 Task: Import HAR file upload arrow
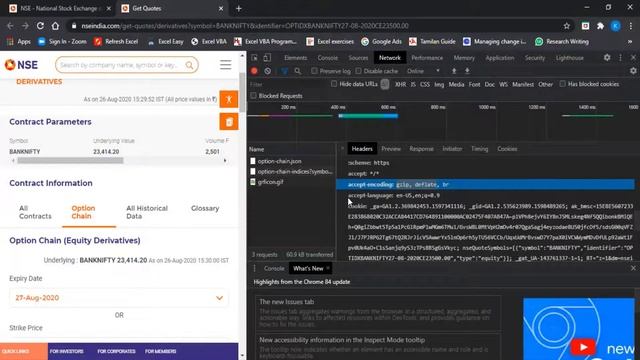(454, 71)
